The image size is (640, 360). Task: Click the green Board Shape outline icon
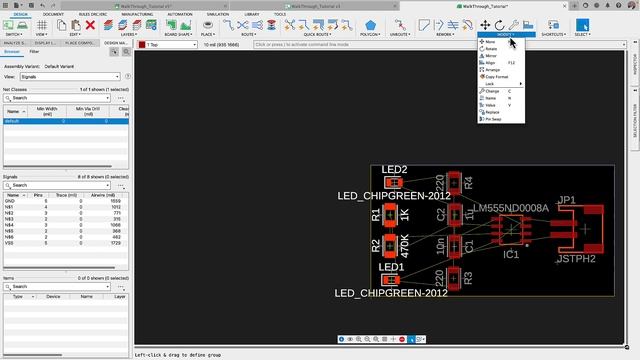tap(171, 25)
